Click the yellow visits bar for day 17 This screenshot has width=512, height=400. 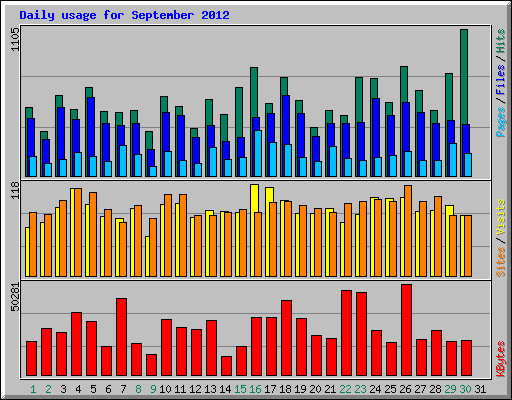point(269,195)
